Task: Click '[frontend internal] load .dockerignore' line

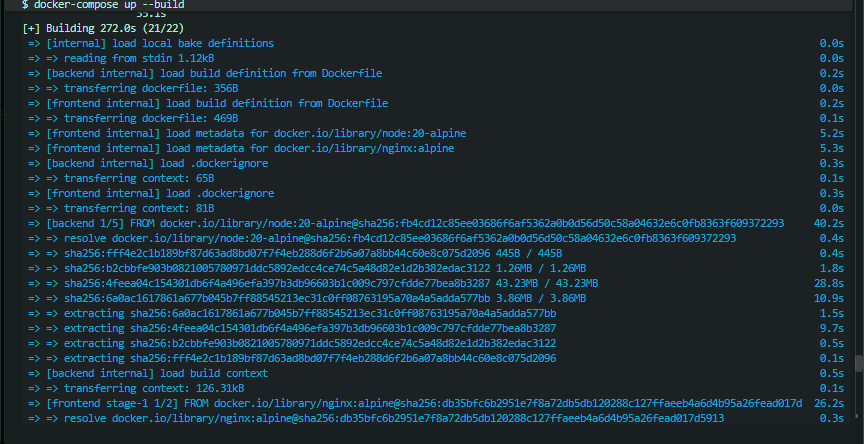Action: [x=150, y=193]
